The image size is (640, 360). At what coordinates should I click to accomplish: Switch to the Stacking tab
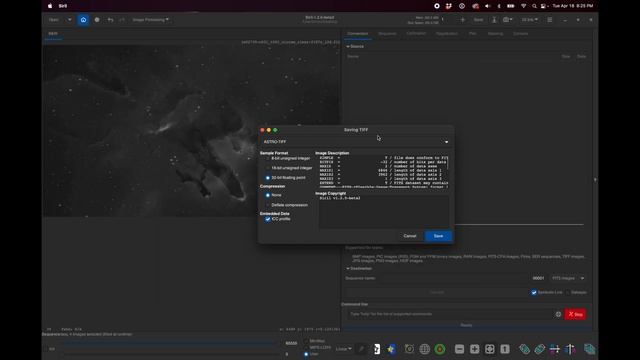(x=495, y=33)
